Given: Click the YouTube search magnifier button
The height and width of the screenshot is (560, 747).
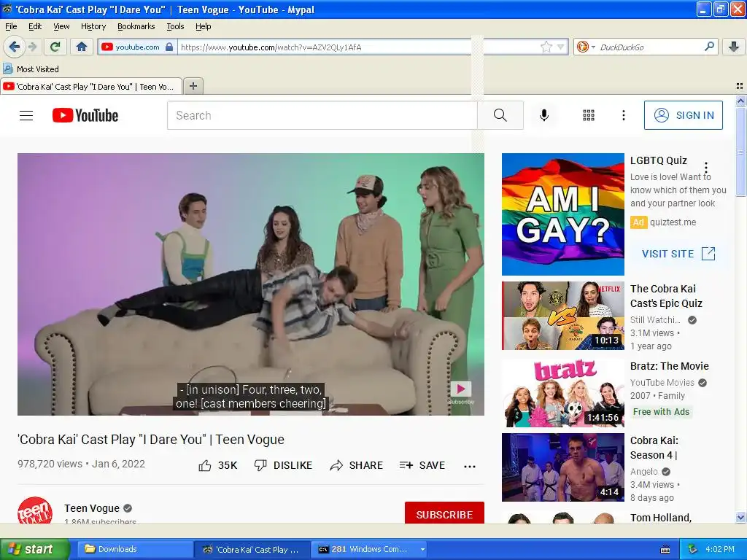Looking at the screenshot, I should pyautogui.click(x=500, y=115).
